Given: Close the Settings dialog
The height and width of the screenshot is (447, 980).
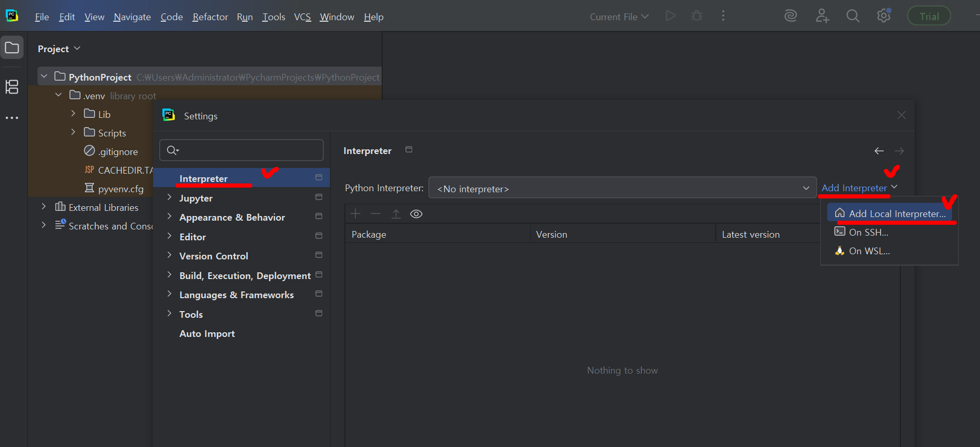Looking at the screenshot, I should pyautogui.click(x=901, y=115).
